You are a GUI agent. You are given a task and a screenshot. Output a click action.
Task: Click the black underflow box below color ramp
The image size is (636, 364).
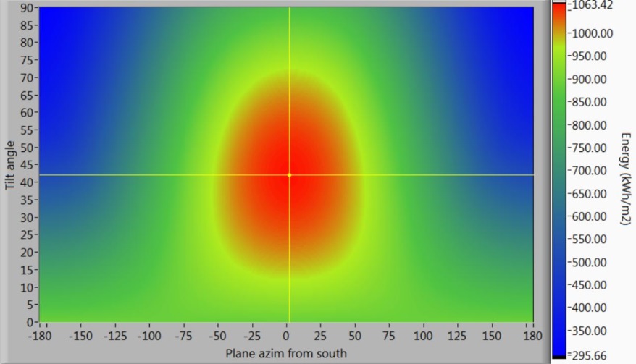pos(559,357)
